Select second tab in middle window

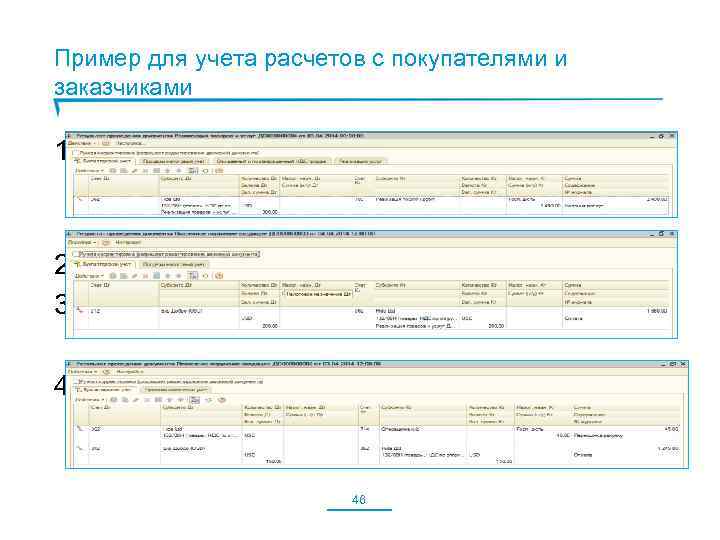point(173,264)
